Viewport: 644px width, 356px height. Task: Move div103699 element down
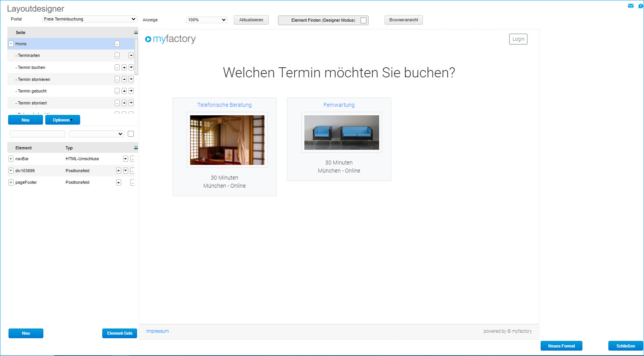point(125,171)
